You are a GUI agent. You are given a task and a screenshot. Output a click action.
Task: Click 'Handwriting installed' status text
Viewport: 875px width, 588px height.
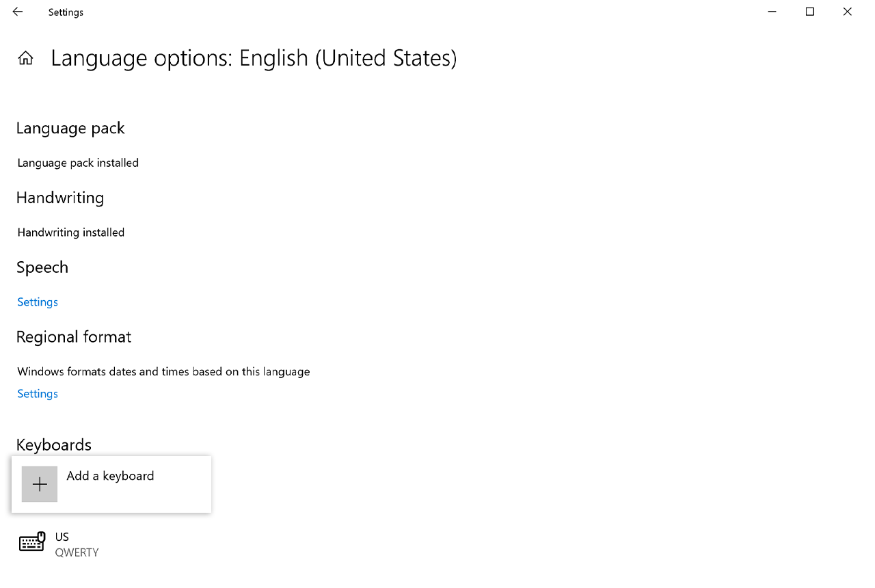[71, 232]
